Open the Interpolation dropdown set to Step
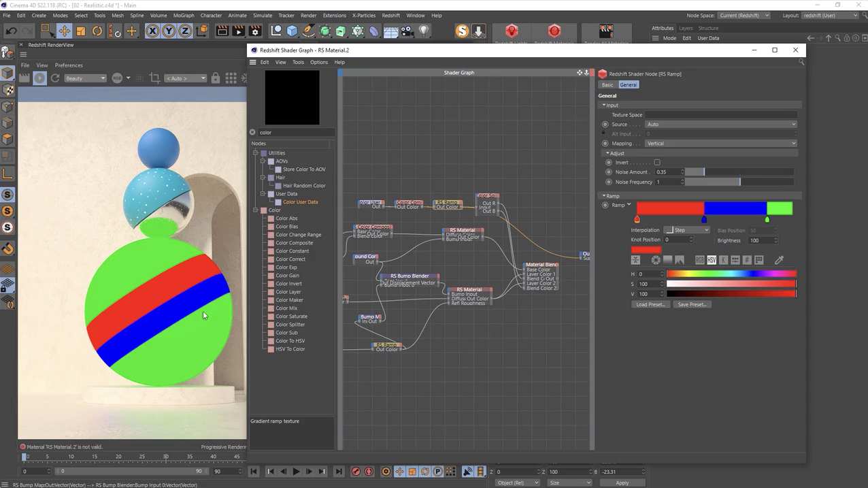The image size is (868, 488). [x=687, y=230]
